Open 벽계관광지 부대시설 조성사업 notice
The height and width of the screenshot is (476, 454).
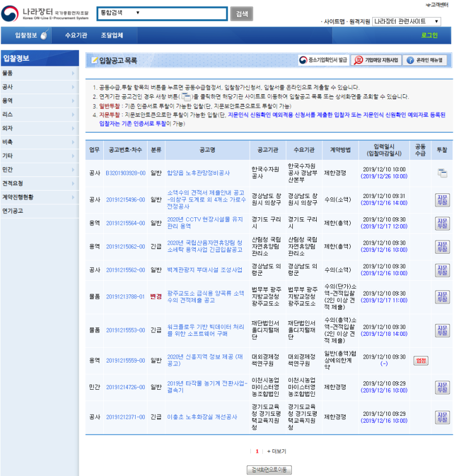(x=205, y=270)
